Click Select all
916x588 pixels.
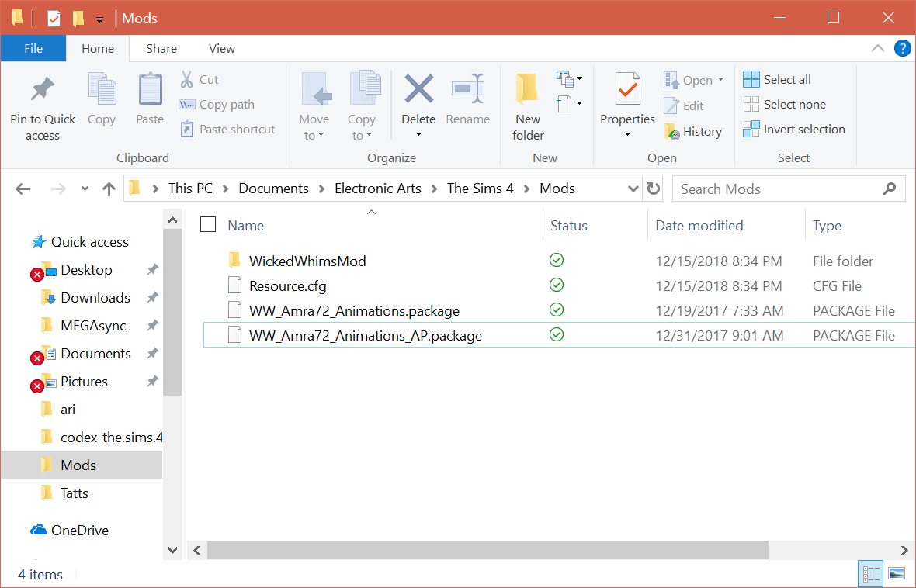pyautogui.click(x=777, y=79)
